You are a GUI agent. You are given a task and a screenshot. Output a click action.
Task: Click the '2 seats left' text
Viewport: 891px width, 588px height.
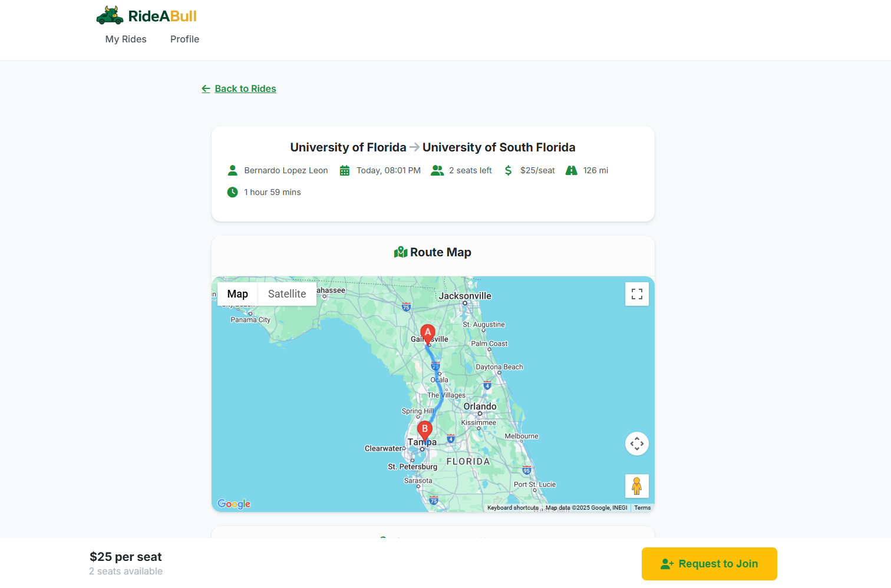pyautogui.click(x=470, y=170)
